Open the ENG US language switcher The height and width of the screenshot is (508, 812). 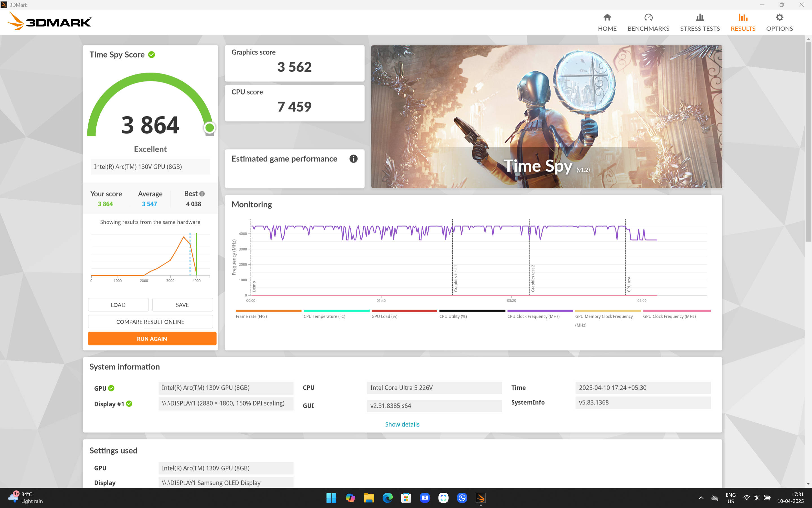(731, 498)
